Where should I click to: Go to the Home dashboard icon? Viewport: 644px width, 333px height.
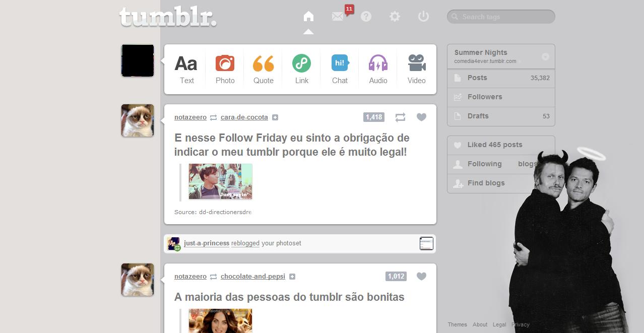tap(308, 16)
